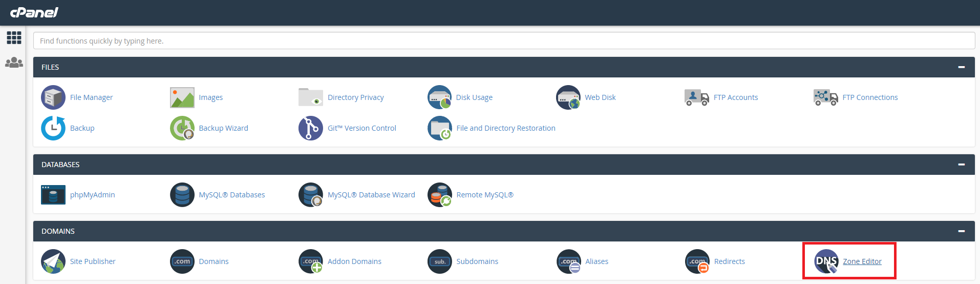
Task: Open the Aliases icon
Action: (568, 261)
